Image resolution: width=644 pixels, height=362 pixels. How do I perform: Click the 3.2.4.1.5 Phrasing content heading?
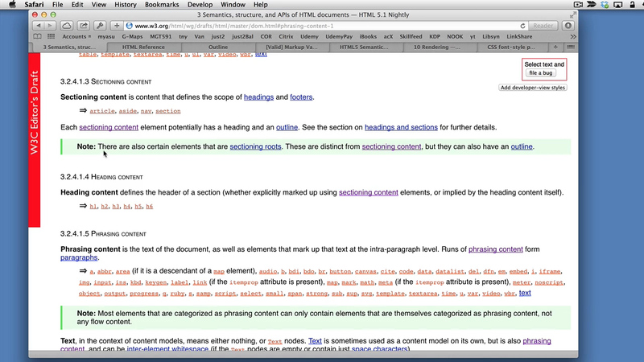coord(103,234)
